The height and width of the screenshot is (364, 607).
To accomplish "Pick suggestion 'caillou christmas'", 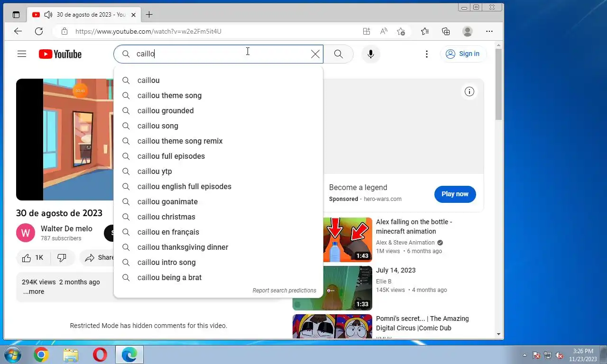I will point(218,217).
